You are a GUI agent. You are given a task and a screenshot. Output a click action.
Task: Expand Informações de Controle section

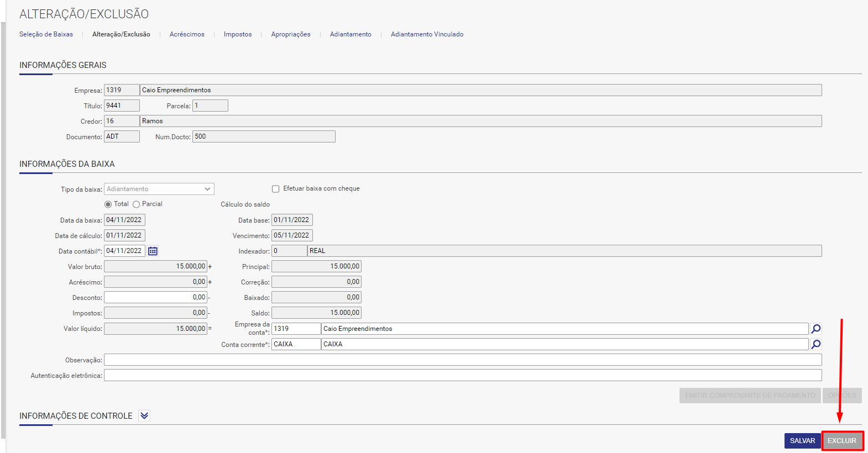144,415
